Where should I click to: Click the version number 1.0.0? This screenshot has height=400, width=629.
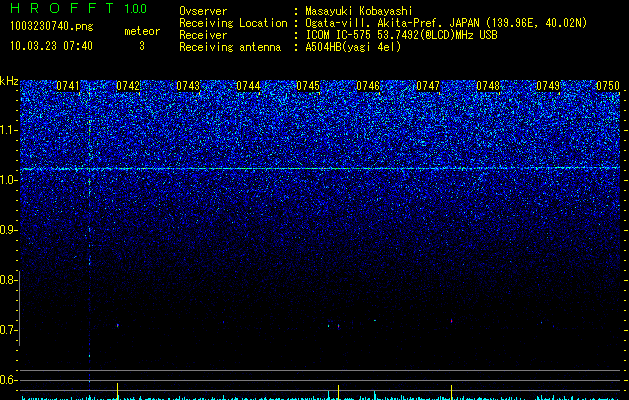pos(136,9)
